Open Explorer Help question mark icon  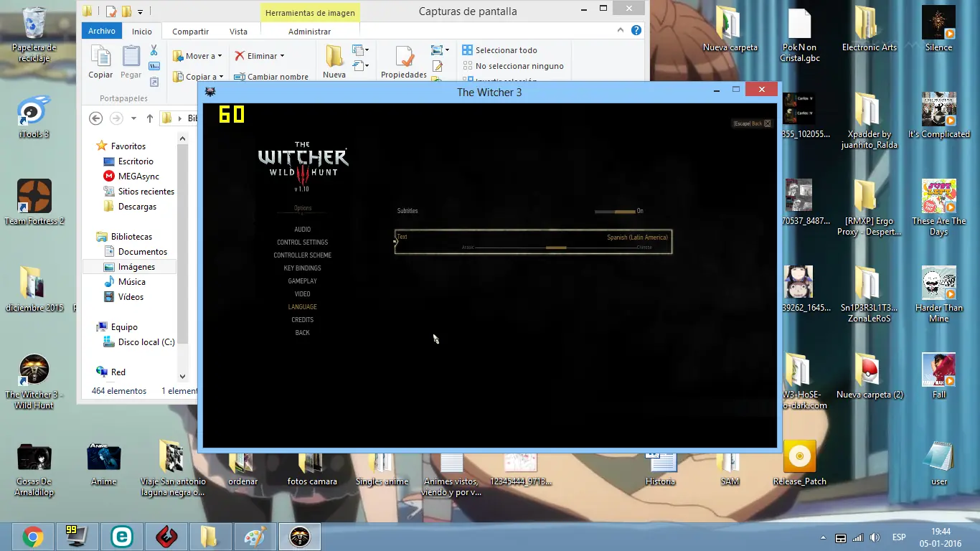point(636,31)
